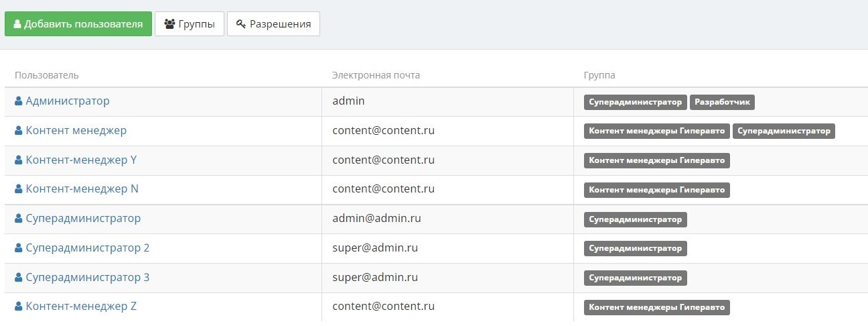The image size is (868, 326).
Task: Click the Разработчик group badge
Action: [723, 102]
